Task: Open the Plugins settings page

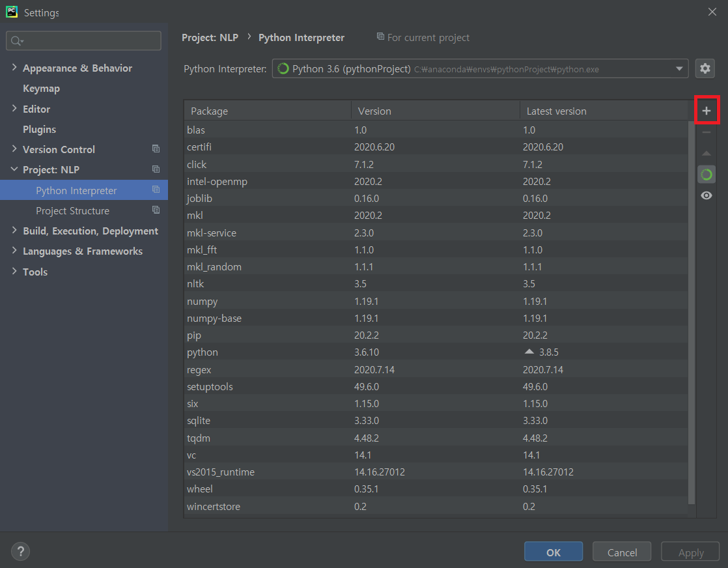Action: (40, 129)
